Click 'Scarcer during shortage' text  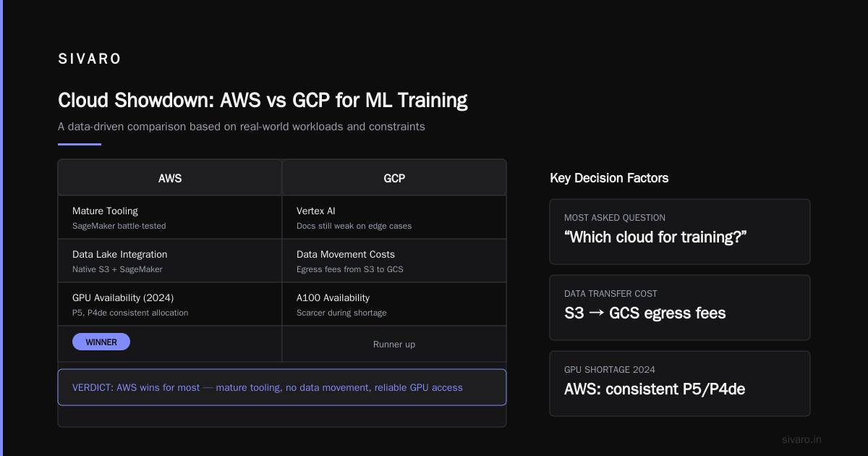click(341, 313)
